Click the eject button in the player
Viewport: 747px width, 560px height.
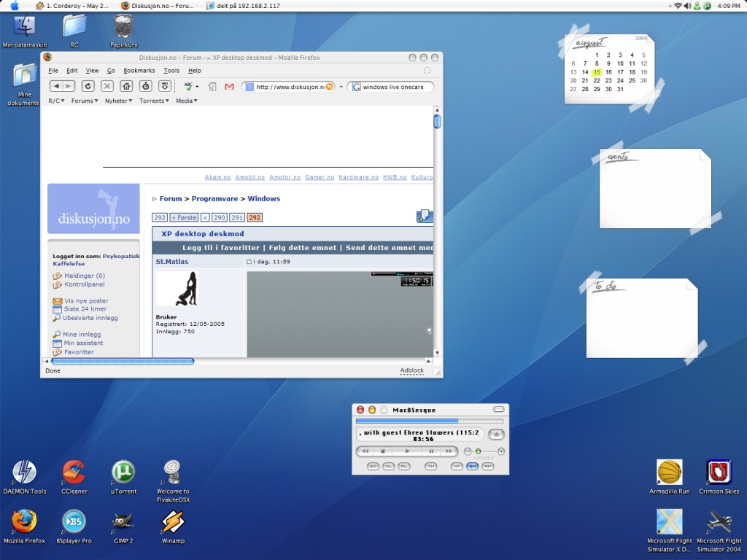click(x=496, y=434)
